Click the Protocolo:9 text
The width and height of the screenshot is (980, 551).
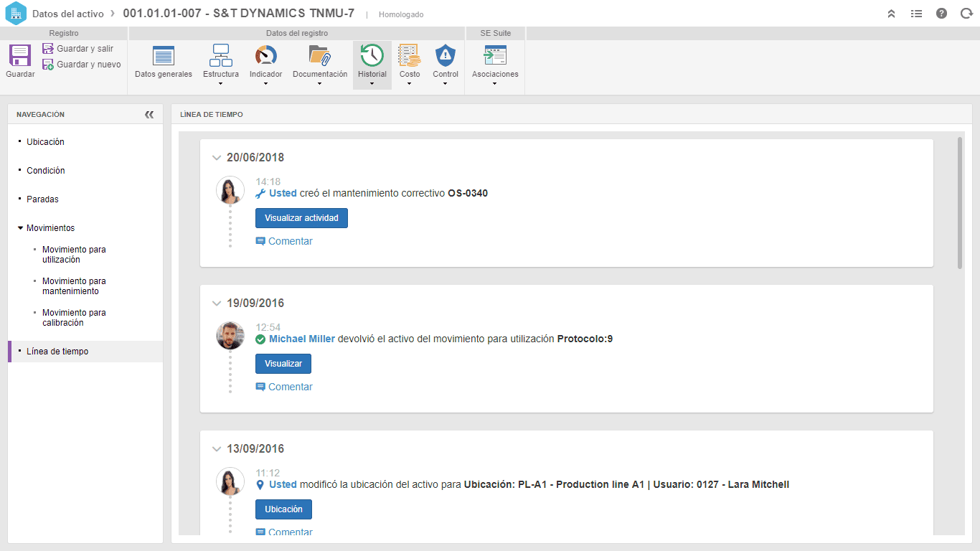tap(585, 339)
